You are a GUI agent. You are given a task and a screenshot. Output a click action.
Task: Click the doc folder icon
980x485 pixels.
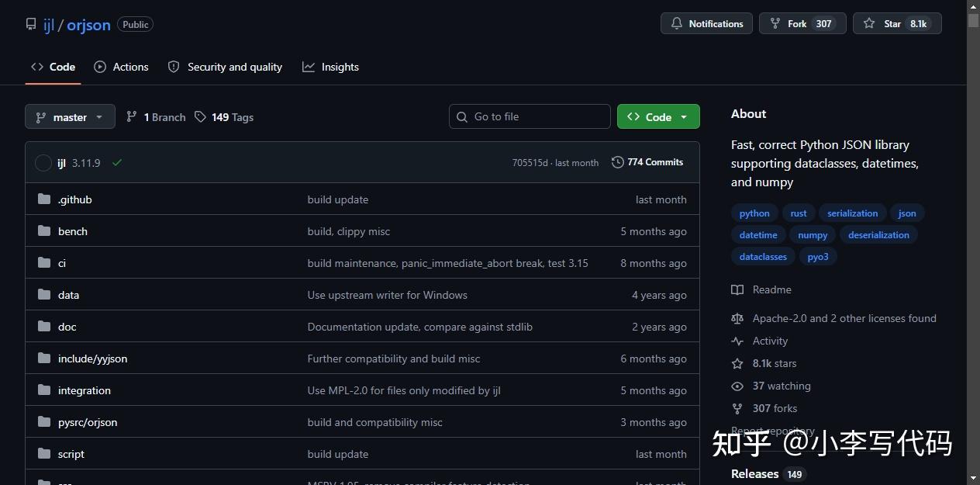[x=44, y=327]
